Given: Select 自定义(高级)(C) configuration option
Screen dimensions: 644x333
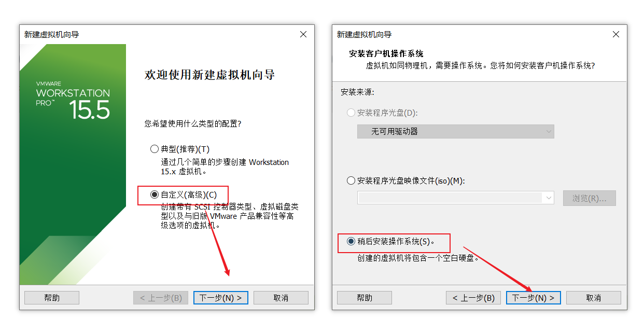Looking at the screenshot, I should click(155, 195).
